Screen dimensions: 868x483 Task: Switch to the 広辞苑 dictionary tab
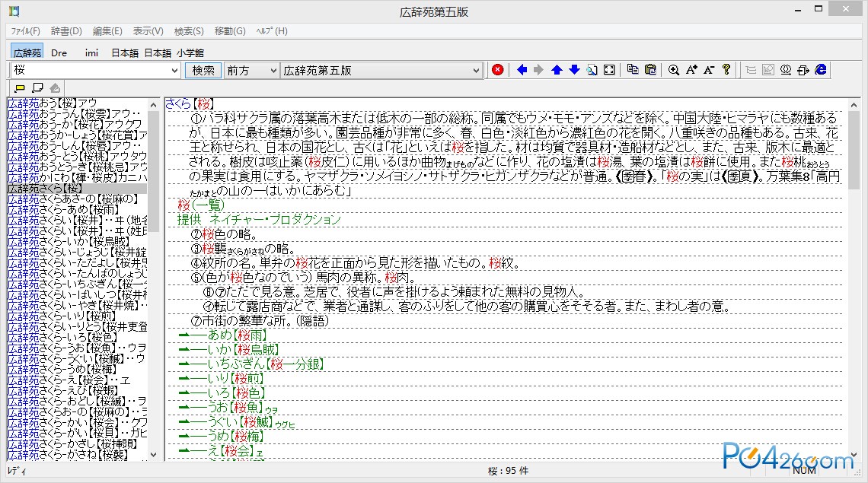(x=27, y=52)
